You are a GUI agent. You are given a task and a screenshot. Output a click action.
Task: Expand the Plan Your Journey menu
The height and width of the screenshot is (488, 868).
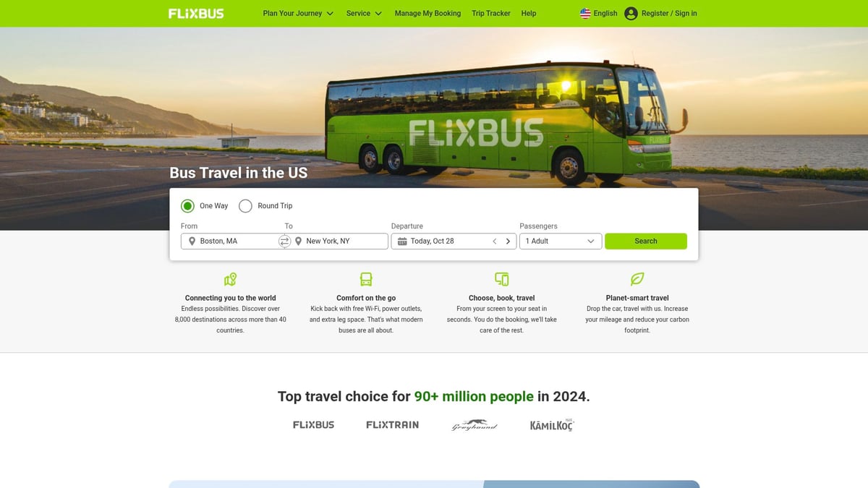click(x=298, y=13)
